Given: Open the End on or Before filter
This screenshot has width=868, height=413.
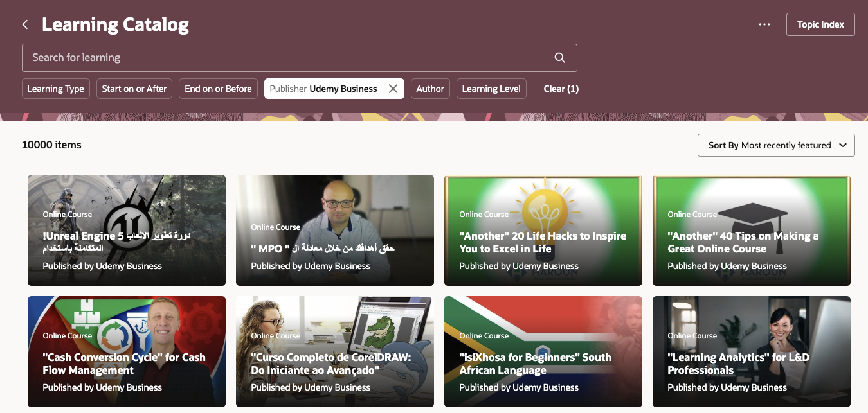Looking at the screenshot, I should (218, 89).
